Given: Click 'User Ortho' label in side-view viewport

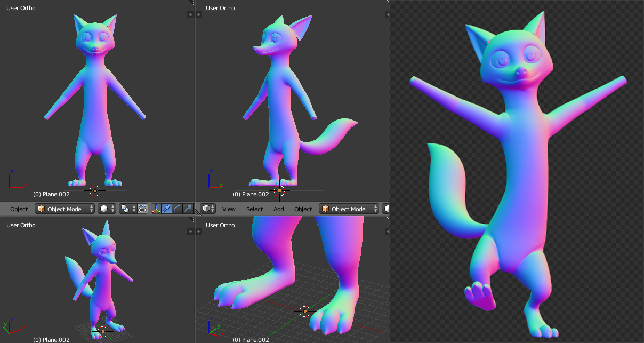Looking at the screenshot, I should (220, 8).
